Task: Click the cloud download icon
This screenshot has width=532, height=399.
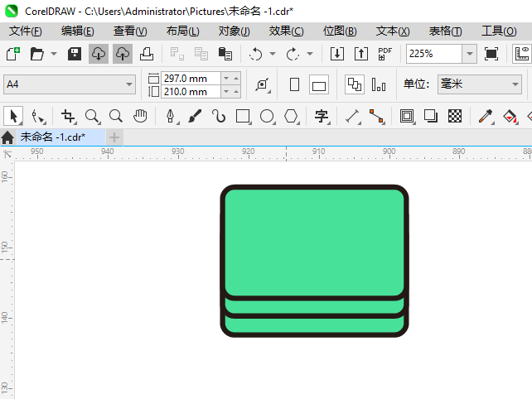Action: pyautogui.click(x=99, y=54)
